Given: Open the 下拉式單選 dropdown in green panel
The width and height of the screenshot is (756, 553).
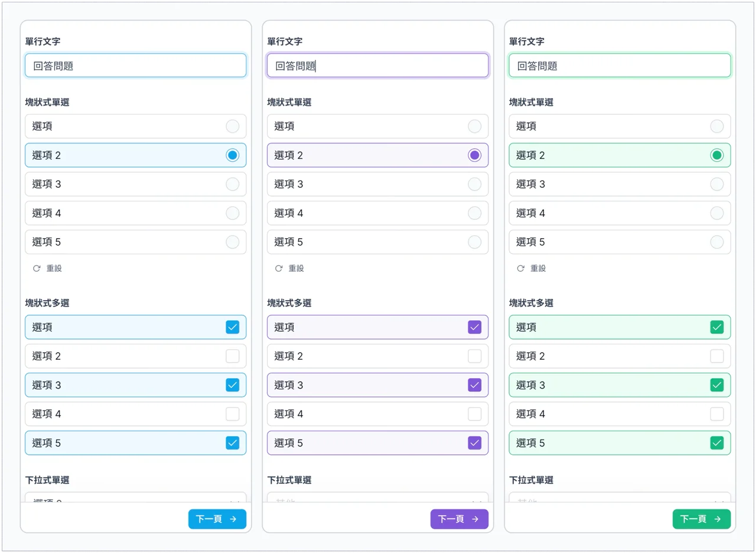Looking at the screenshot, I should tap(620, 497).
